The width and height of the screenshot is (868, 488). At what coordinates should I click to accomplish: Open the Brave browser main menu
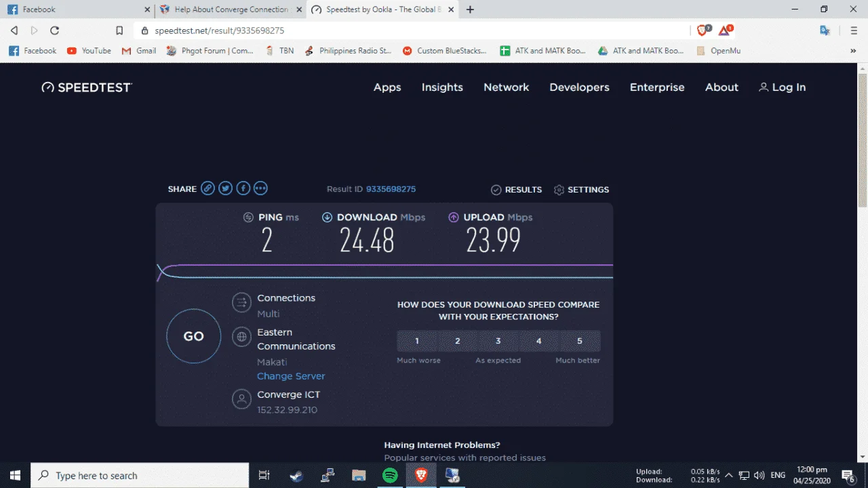click(x=854, y=30)
